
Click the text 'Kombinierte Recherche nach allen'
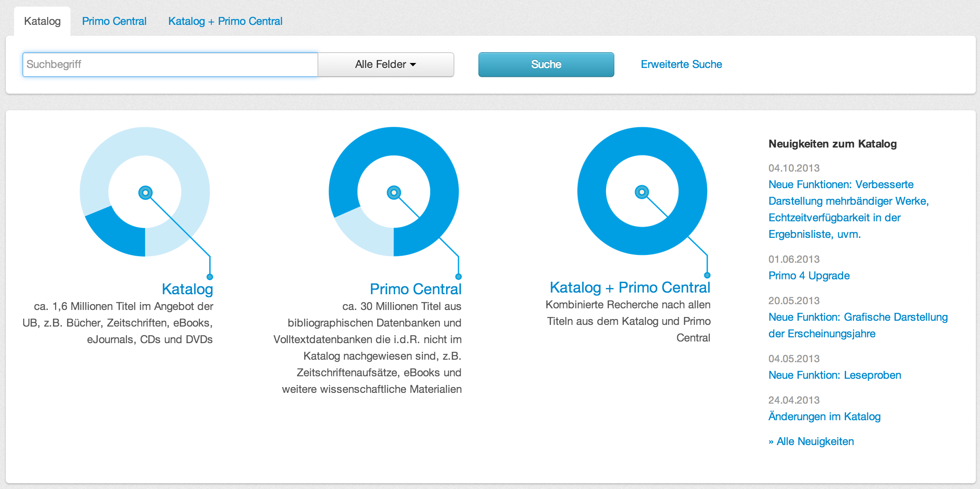point(628,305)
